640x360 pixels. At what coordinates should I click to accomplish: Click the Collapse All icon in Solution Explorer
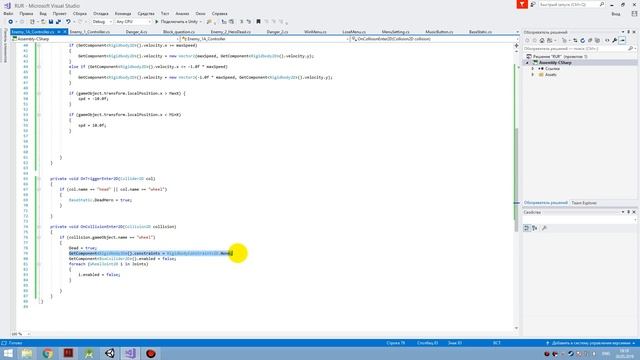590,40
